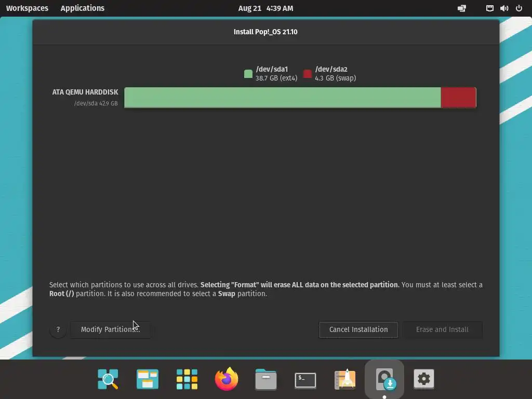The width and height of the screenshot is (532, 399).
Task: Open Pop!_OS launcher search in dock
Action: (x=108, y=379)
